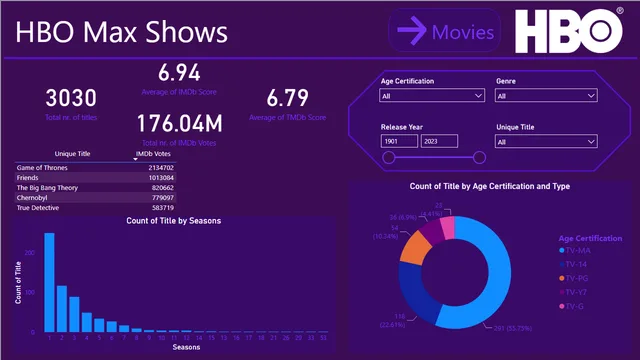Viewport: 640px width, 360px height.
Task: Click the Age Certification legend title
Action: coord(590,238)
